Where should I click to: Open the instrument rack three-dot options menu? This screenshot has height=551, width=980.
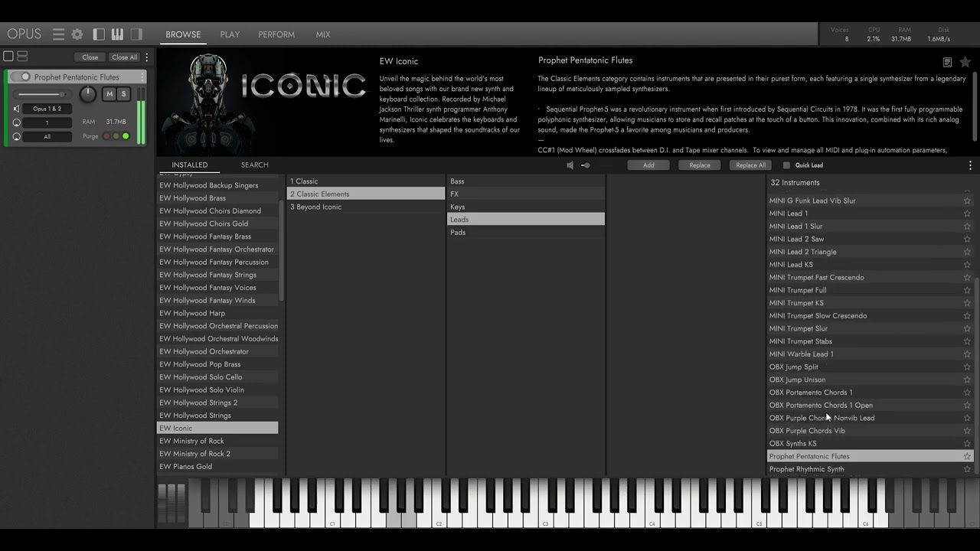147,57
